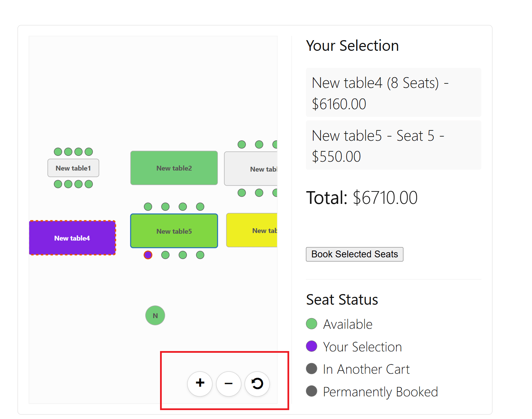Click the round green N marker
The height and width of the screenshot is (419, 532).
tap(155, 315)
